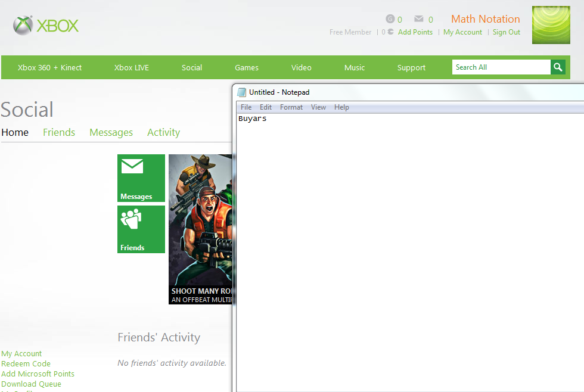
Task: Click the green gamer avatar picture
Action: click(x=551, y=25)
